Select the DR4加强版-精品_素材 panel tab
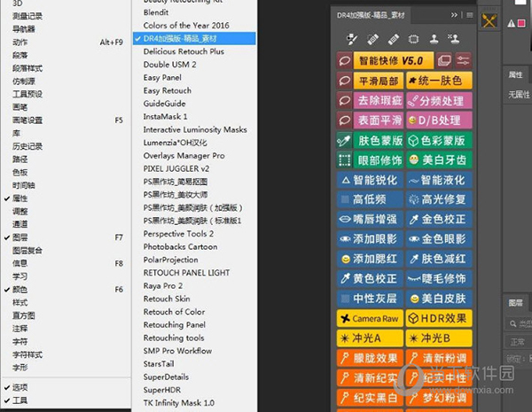The height and width of the screenshot is (412, 532). click(x=371, y=15)
